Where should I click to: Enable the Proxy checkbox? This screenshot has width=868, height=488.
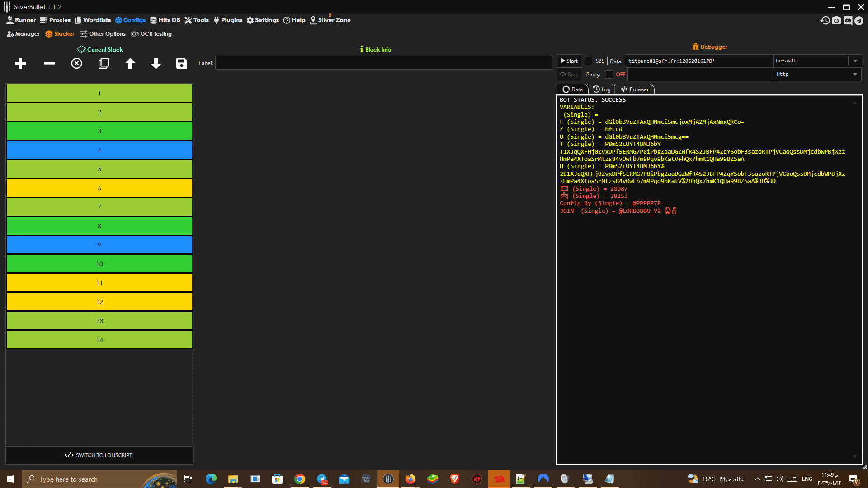click(x=609, y=75)
